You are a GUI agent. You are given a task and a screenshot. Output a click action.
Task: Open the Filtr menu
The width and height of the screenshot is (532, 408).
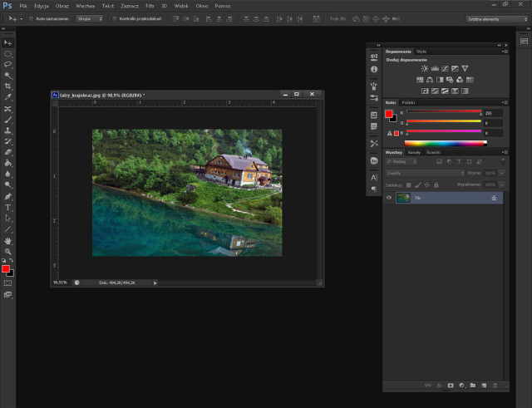coord(150,6)
